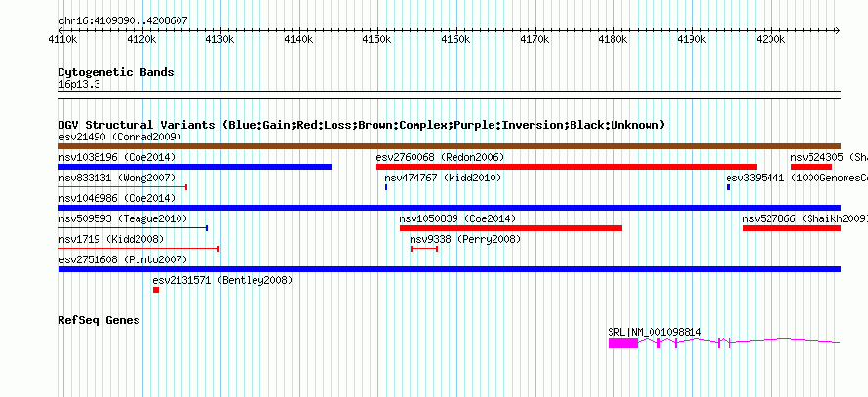
Task: Select the small blue nsv474767 Kidd2010 marker
Action: [386, 187]
